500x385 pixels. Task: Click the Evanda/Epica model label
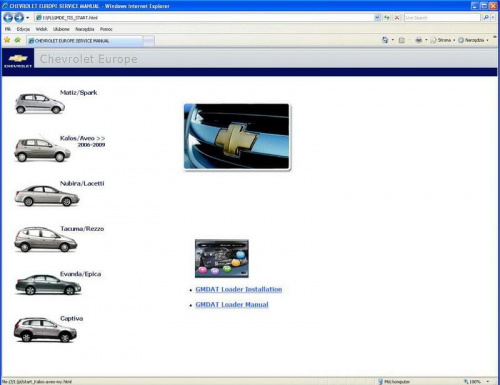click(x=80, y=274)
